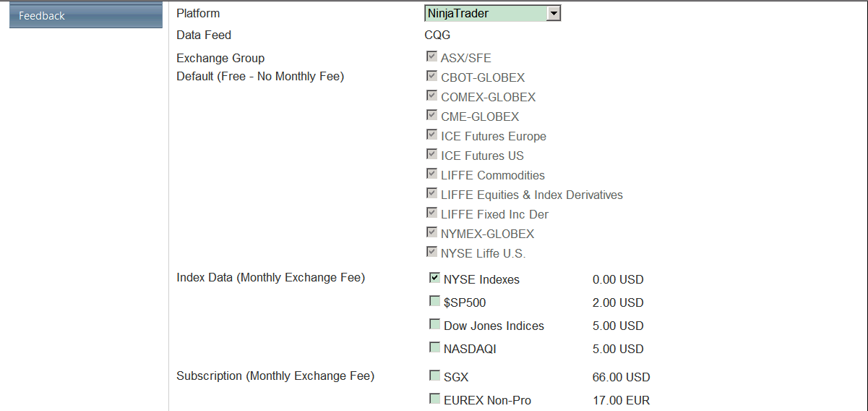
Task: Toggle the CBOT-GLOBEX checkbox
Action: point(431,76)
